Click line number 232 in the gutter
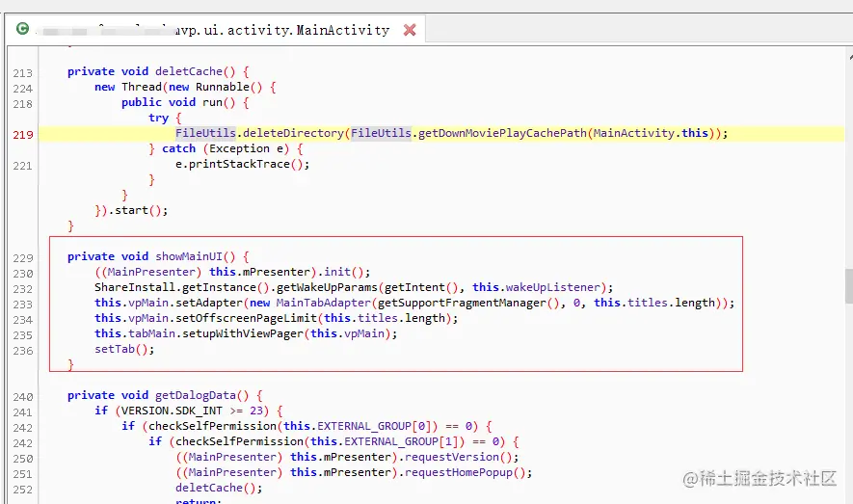The height and width of the screenshot is (504, 853). pos(23,289)
